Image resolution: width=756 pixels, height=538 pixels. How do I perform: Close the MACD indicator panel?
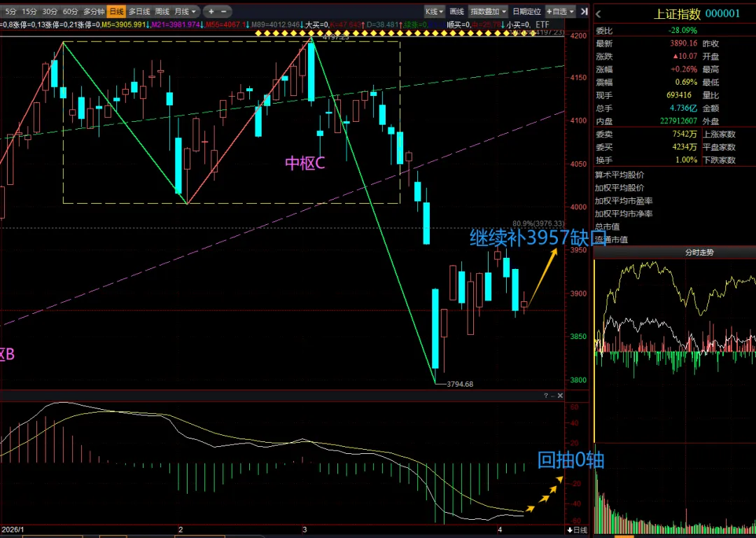560,396
